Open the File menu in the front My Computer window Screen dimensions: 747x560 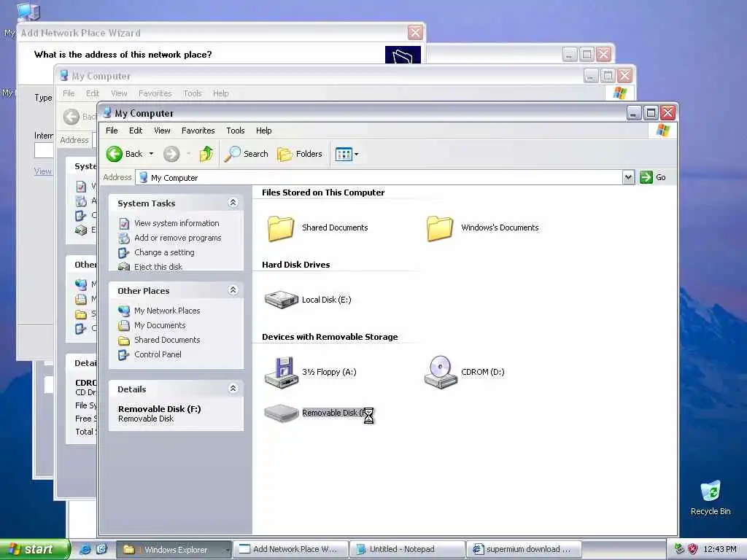[112, 131]
